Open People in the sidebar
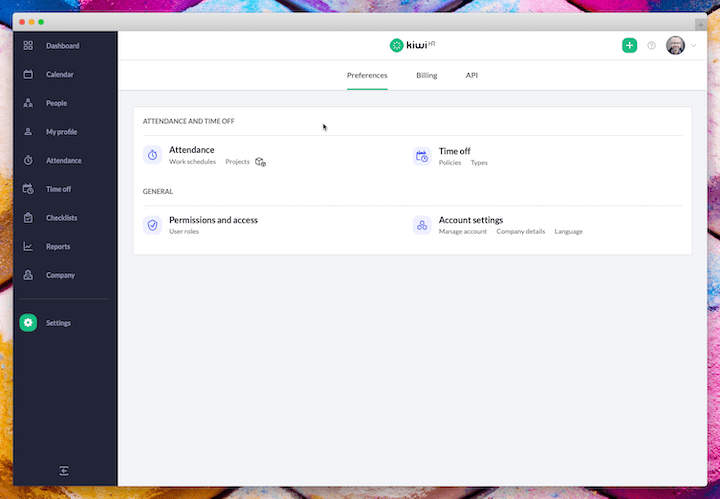Viewport: 720px width, 499px height. pos(56,103)
